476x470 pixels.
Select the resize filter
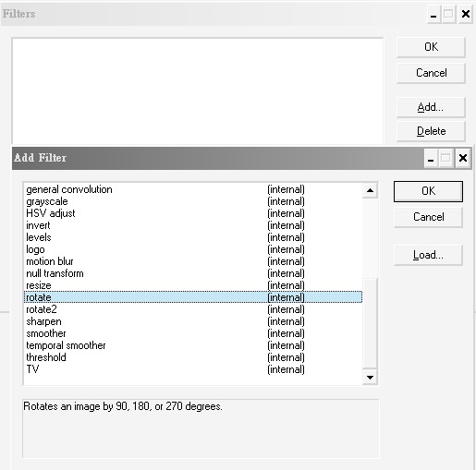193,285
